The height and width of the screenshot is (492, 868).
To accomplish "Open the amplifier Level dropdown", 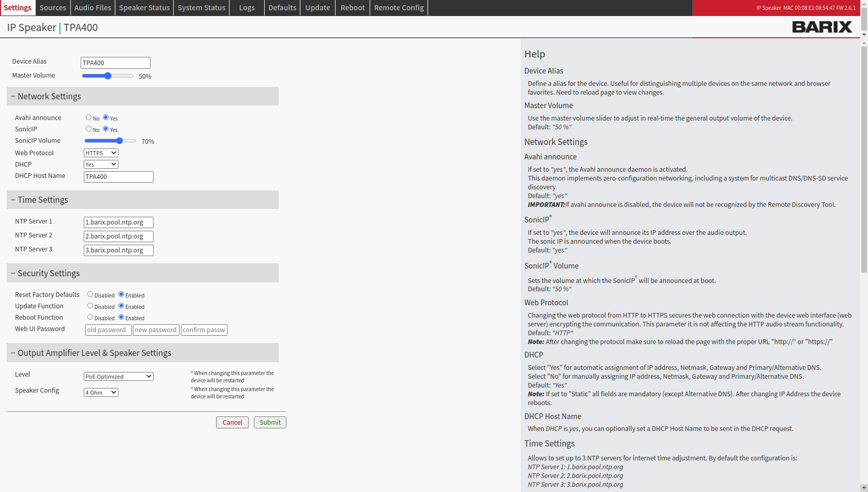I will [118, 377].
